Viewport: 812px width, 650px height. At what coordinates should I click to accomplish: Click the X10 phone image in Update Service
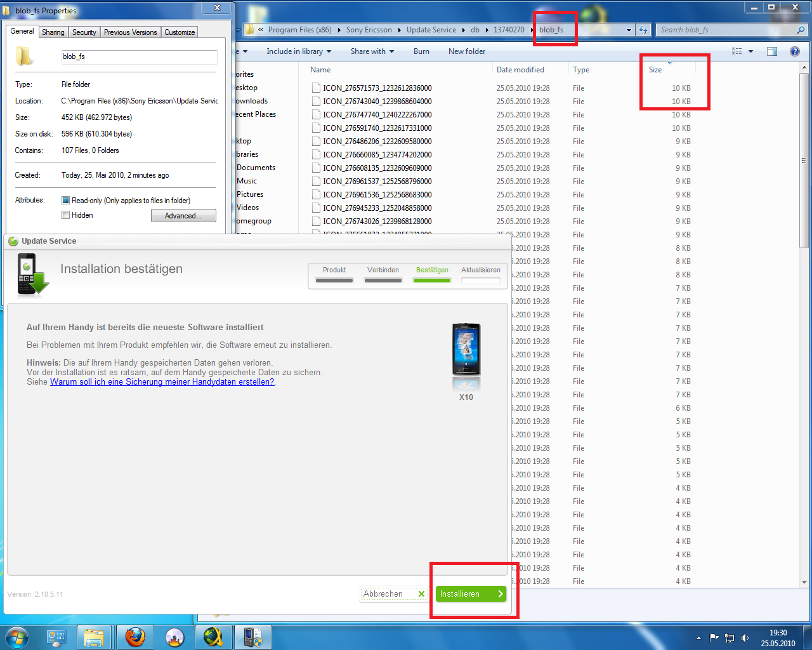click(466, 350)
